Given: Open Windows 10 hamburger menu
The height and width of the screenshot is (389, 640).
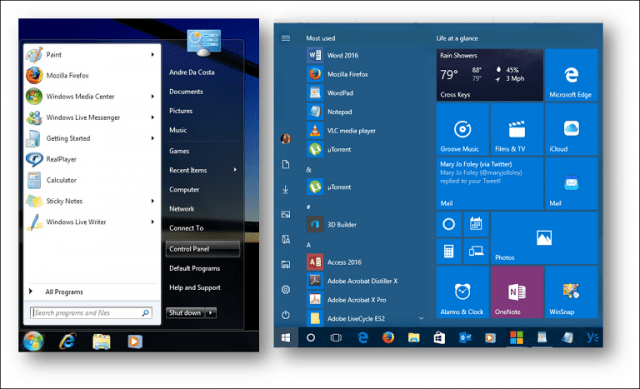Looking at the screenshot, I should pos(286,38).
